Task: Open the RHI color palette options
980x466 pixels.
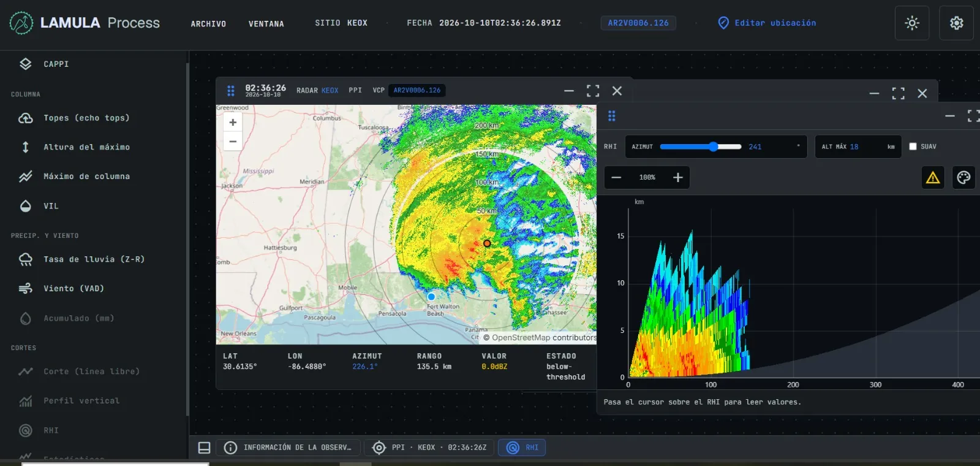Action: pos(963,177)
